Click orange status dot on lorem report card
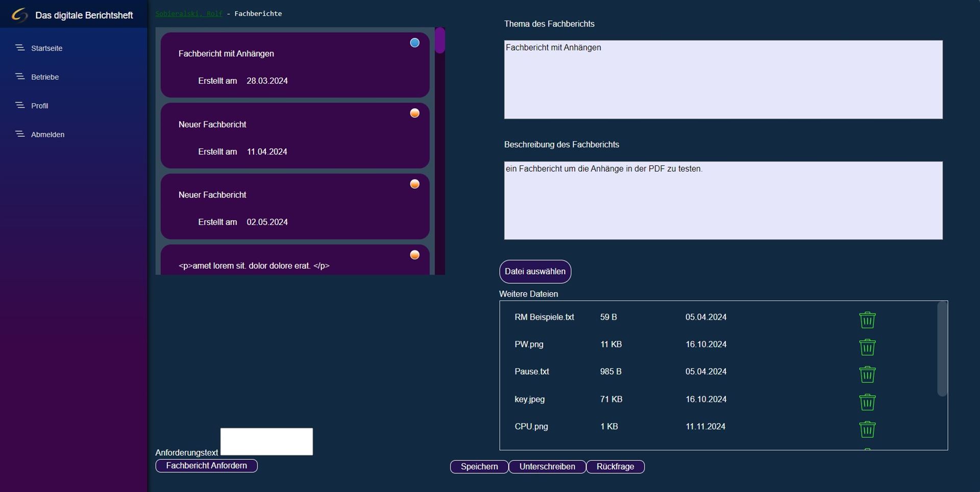980x492 pixels. 415,255
